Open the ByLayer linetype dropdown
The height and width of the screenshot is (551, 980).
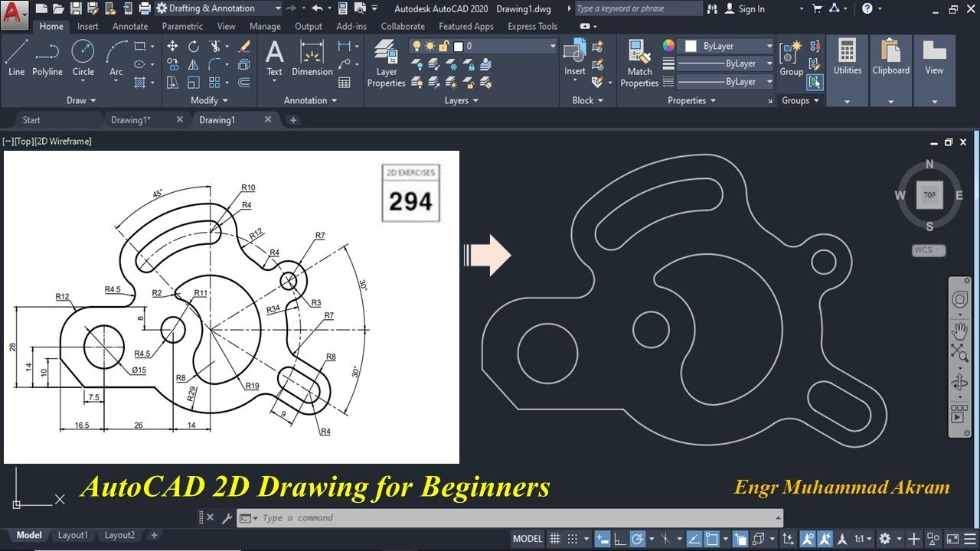pos(725,81)
